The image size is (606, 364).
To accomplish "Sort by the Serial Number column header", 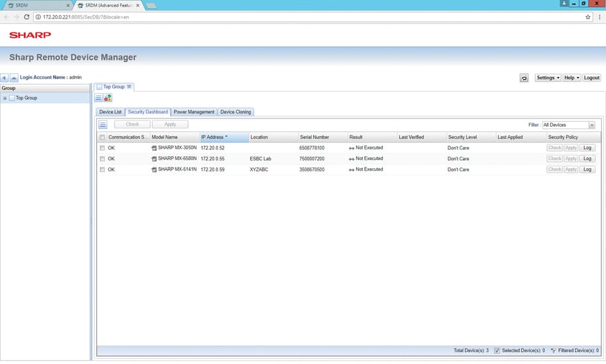I will click(x=315, y=137).
